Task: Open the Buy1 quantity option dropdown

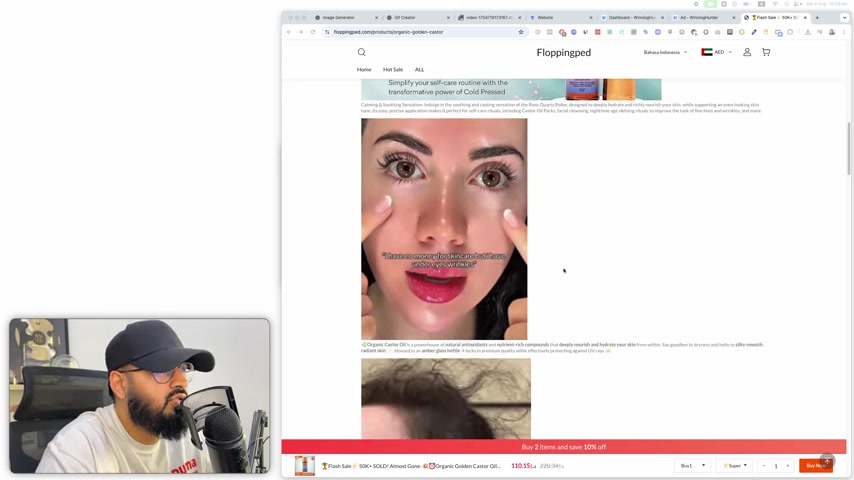Action: [692, 466]
